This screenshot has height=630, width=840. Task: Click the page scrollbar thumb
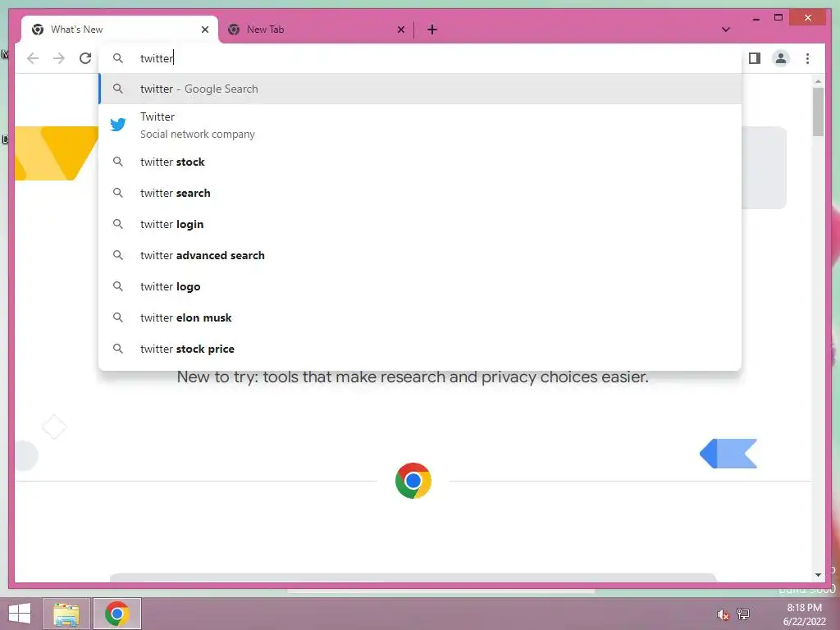click(x=818, y=112)
